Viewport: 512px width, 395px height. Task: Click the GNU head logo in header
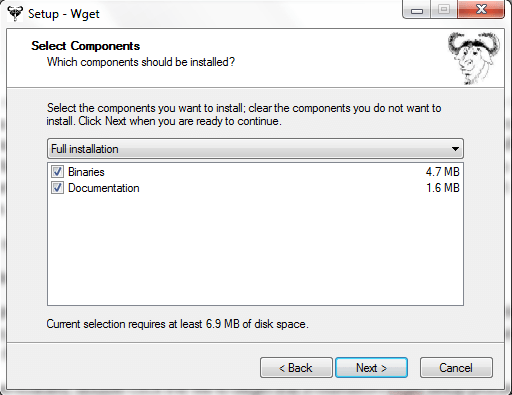point(474,58)
